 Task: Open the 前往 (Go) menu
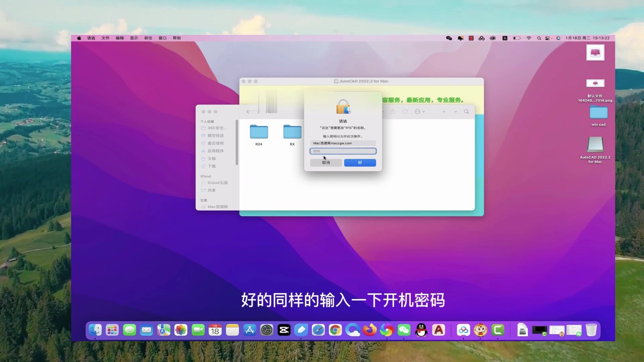[148, 38]
